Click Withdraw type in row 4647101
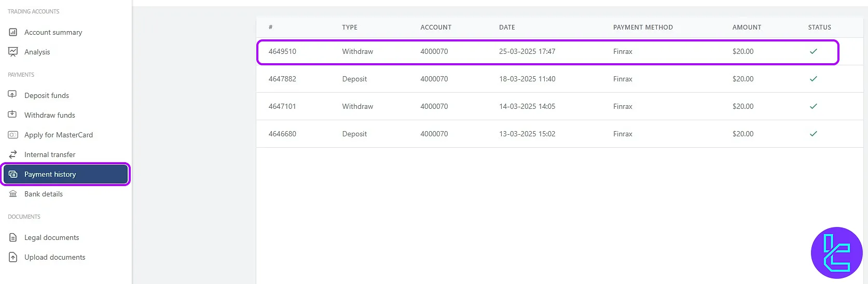Screen dimensions: 868x284 pyautogui.click(x=357, y=106)
